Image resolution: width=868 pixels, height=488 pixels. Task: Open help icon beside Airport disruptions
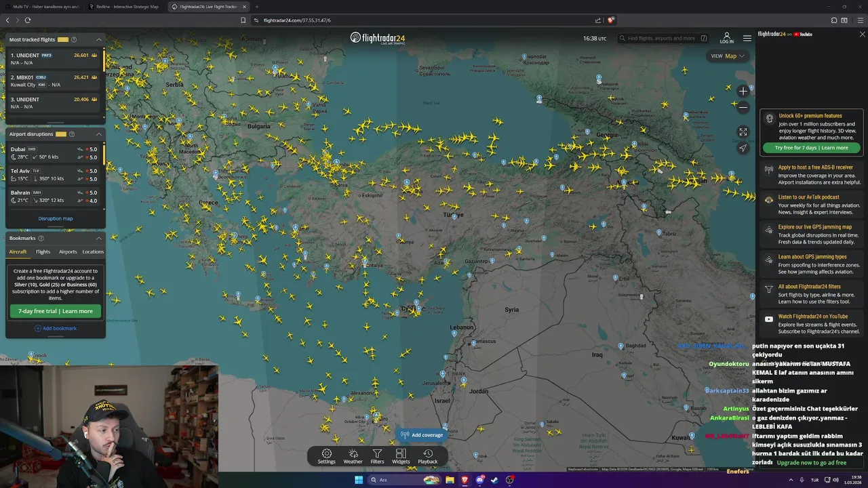coord(72,134)
